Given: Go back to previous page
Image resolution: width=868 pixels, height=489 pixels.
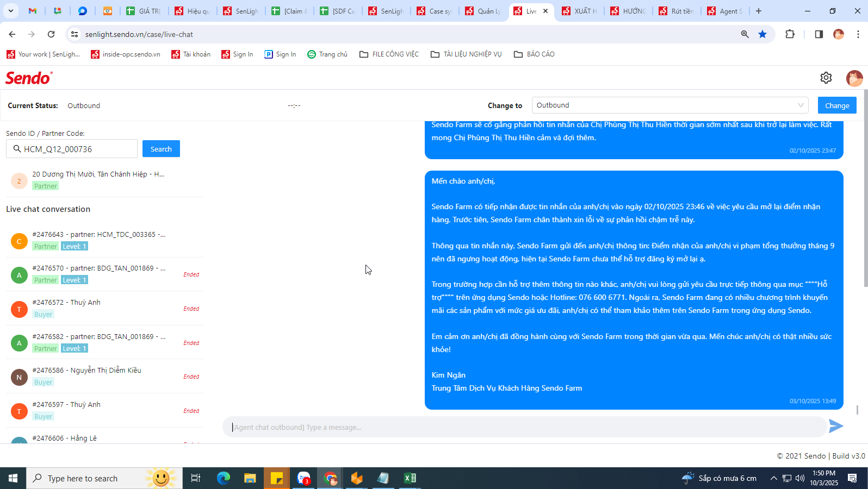Looking at the screenshot, I should click(12, 34).
